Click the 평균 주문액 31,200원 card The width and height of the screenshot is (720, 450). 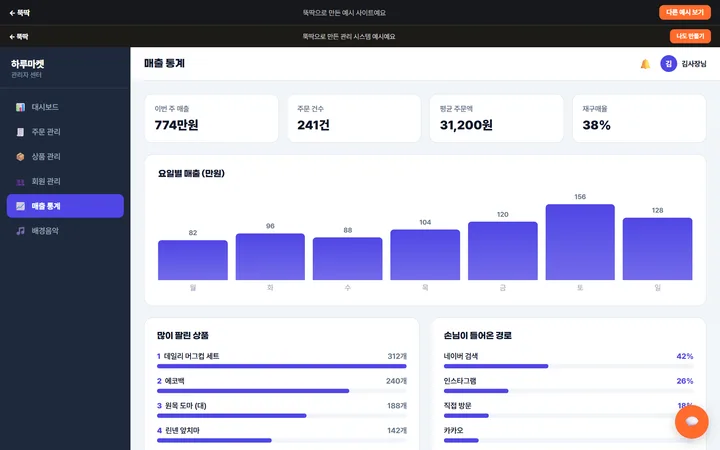[x=496, y=118]
